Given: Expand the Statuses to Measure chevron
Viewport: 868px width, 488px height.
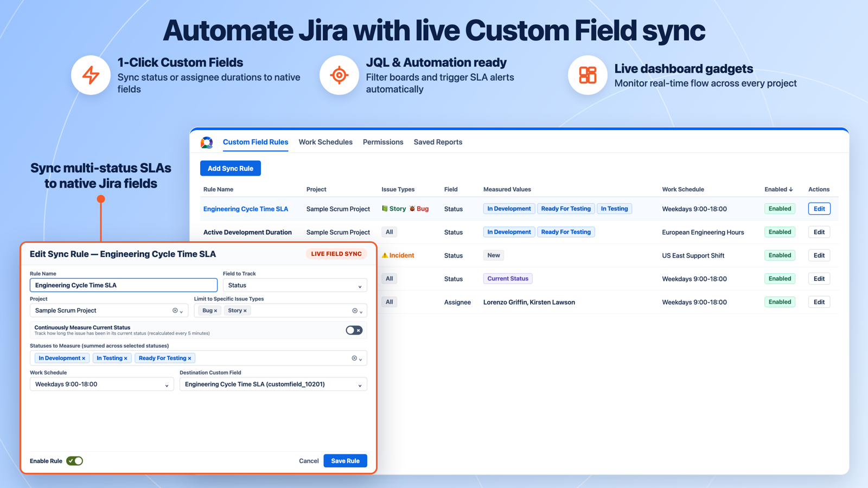Looking at the screenshot, I should coord(360,359).
